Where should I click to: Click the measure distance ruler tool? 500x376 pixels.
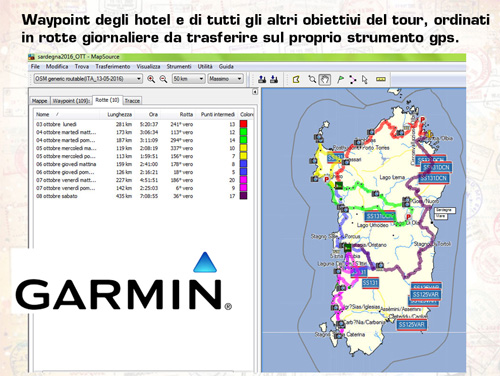click(381, 79)
